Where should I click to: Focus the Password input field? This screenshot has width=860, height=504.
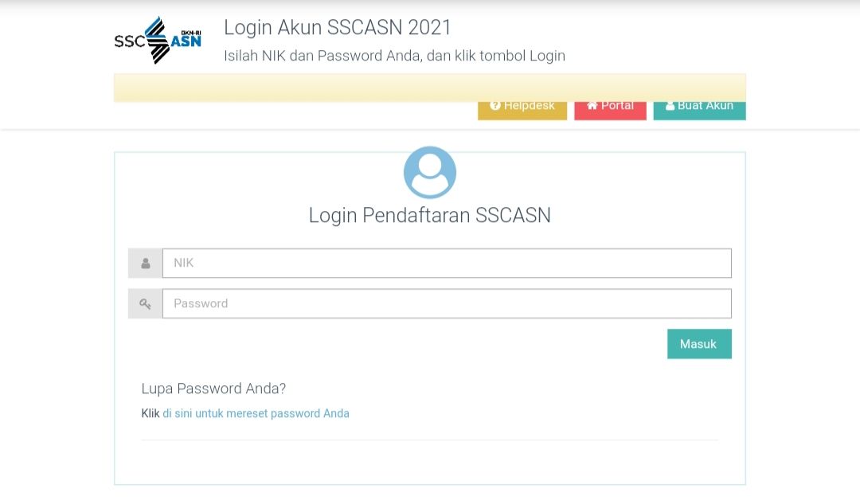click(x=447, y=304)
